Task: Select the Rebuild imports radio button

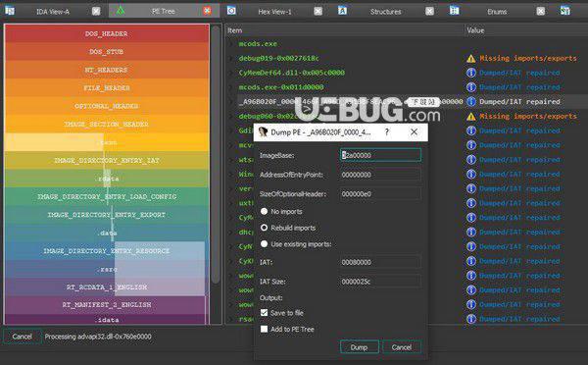Action: click(x=264, y=228)
